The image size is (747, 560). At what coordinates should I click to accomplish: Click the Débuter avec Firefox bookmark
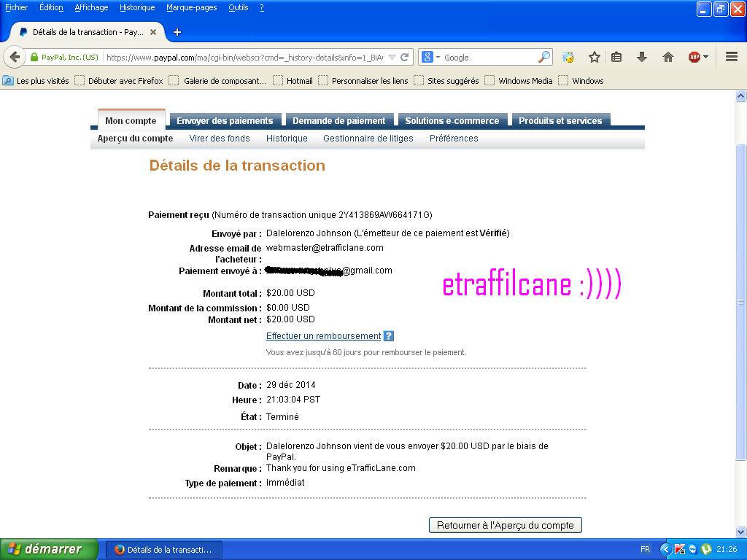coord(120,81)
